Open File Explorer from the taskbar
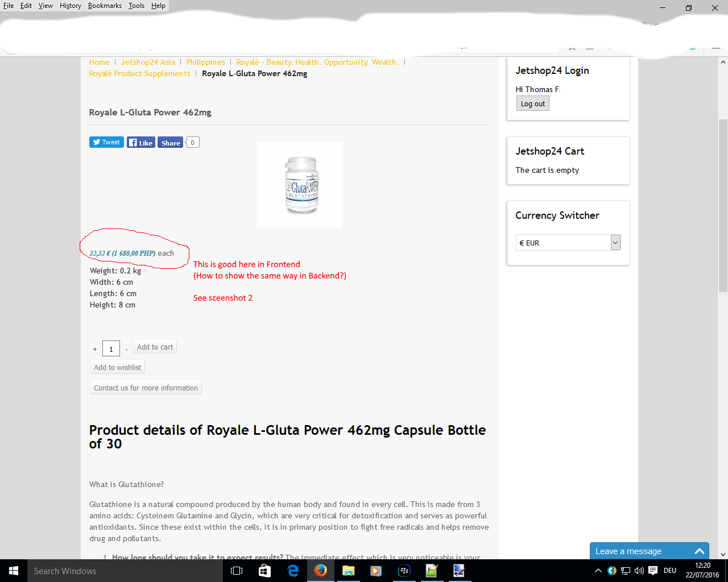The image size is (728, 582). pos(348,571)
